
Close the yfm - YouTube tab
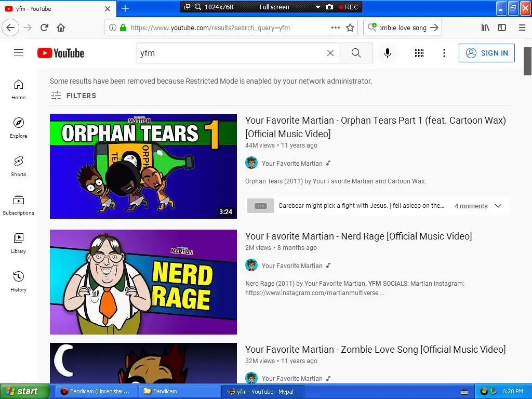[x=108, y=9]
